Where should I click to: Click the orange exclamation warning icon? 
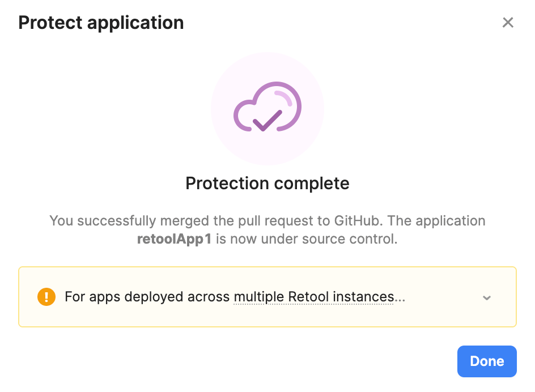point(46,297)
